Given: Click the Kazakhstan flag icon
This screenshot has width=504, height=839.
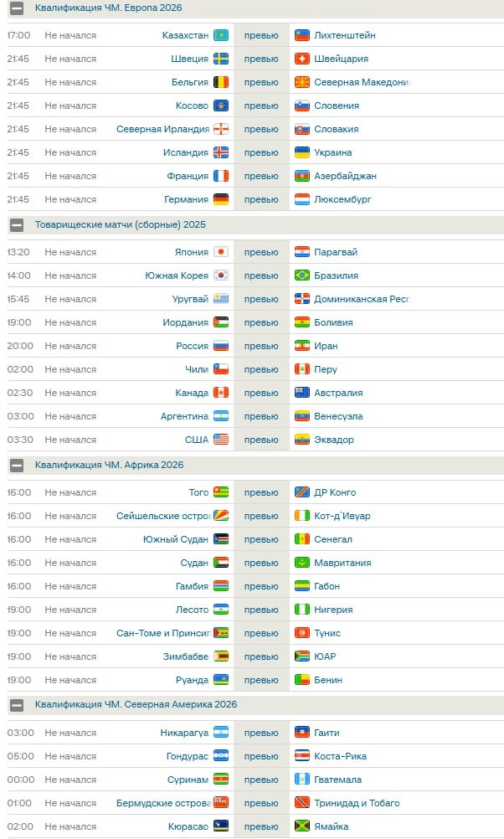Looking at the screenshot, I should [221, 35].
